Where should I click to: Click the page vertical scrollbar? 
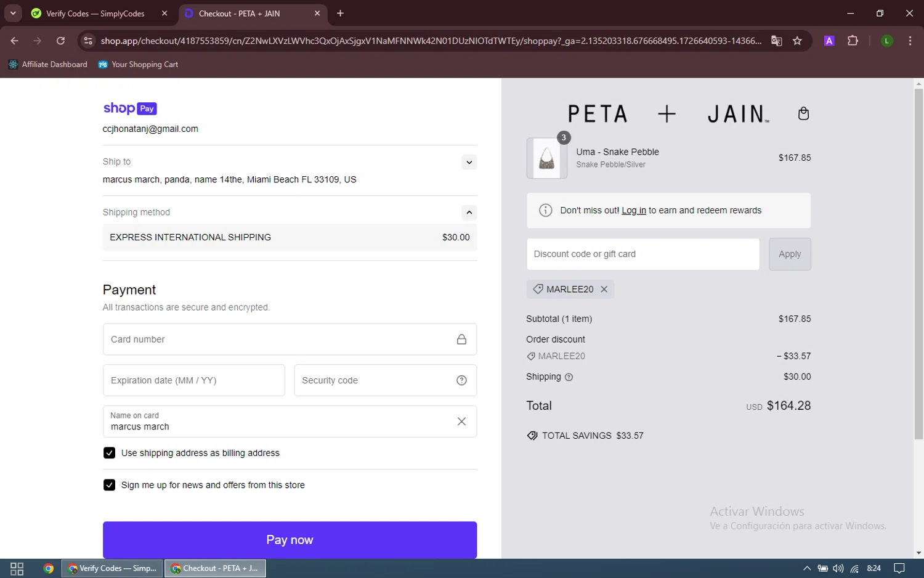(x=918, y=264)
